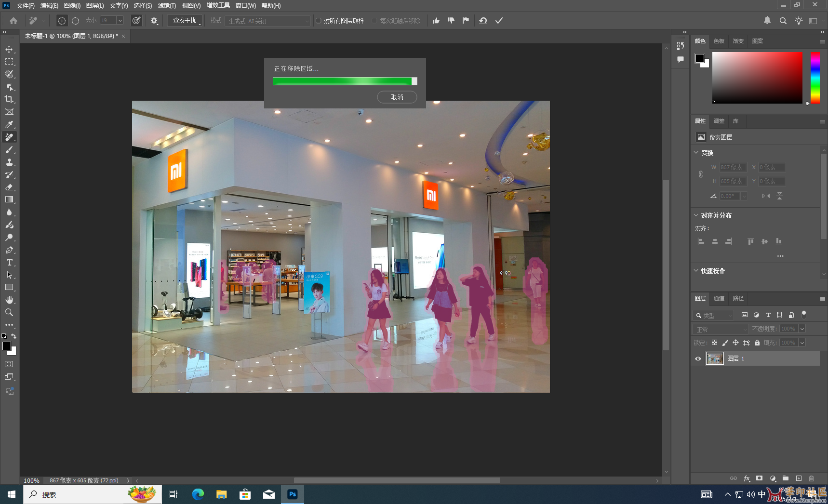Select the Zoom tool
The width and height of the screenshot is (828, 504).
coord(9,312)
